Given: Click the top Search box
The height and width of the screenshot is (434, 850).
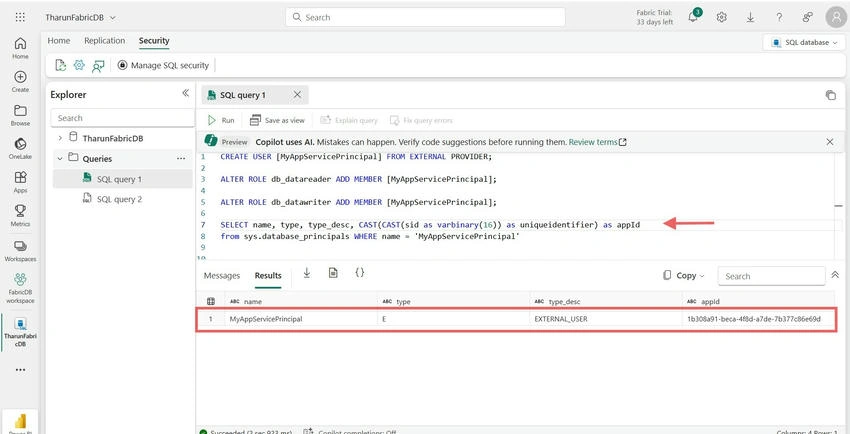Looking at the screenshot, I should click(426, 17).
